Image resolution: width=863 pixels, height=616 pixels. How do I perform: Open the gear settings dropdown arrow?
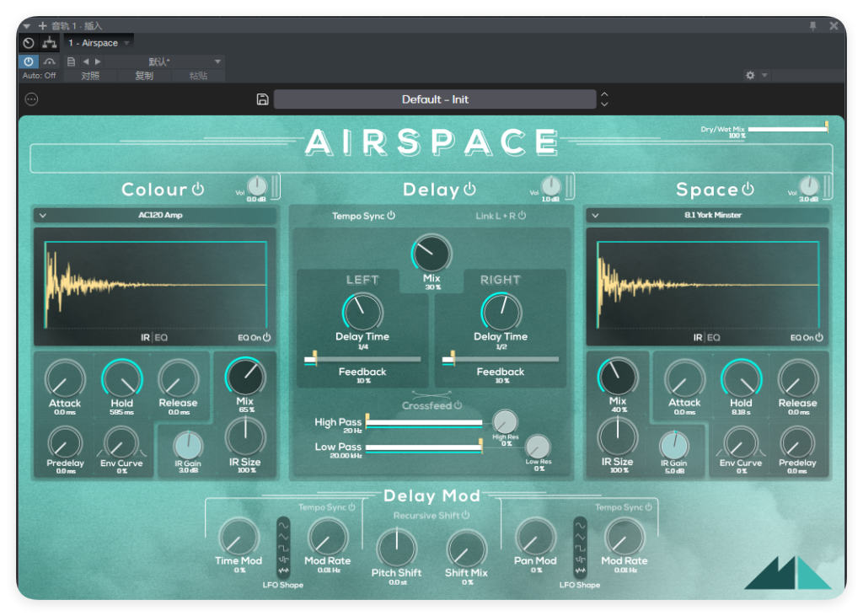[x=764, y=75]
